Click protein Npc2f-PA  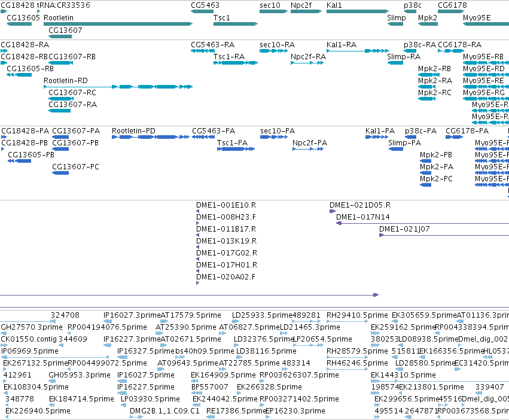[308, 149]
